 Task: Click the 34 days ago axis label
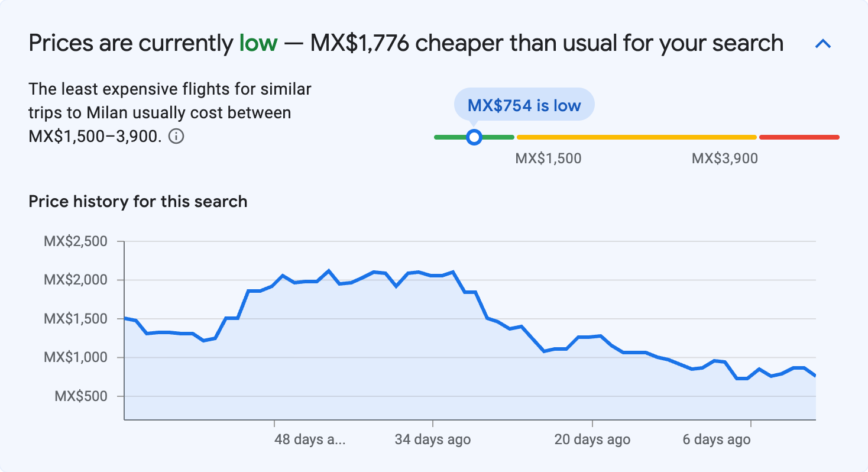[x=433, y=439]
